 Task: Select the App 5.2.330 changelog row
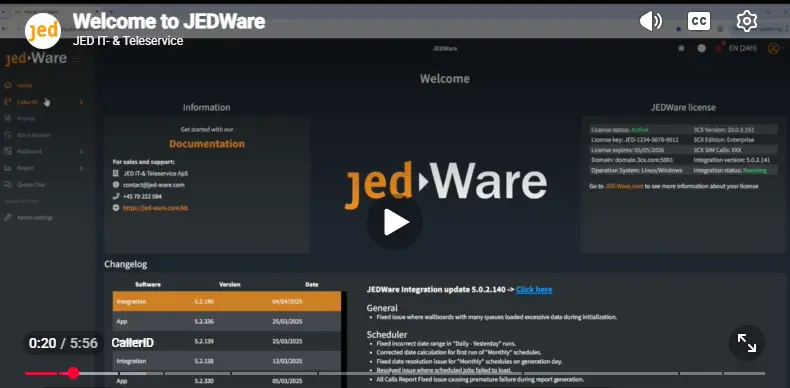pos(227,380)
